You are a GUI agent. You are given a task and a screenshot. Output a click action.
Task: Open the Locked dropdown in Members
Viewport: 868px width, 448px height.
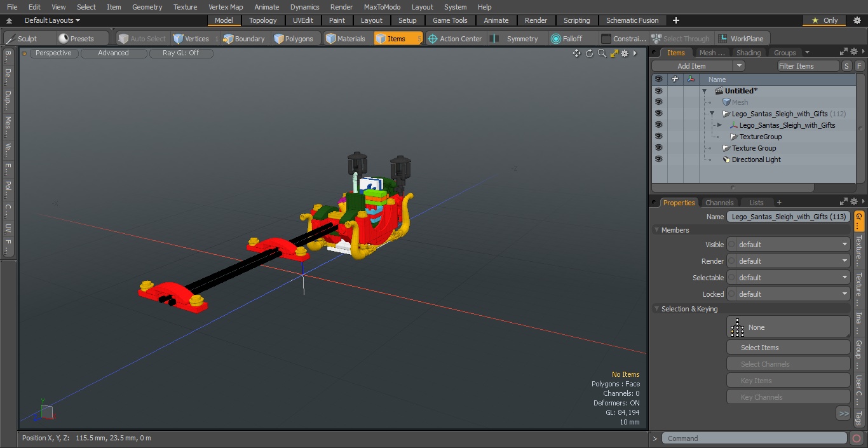788,294
